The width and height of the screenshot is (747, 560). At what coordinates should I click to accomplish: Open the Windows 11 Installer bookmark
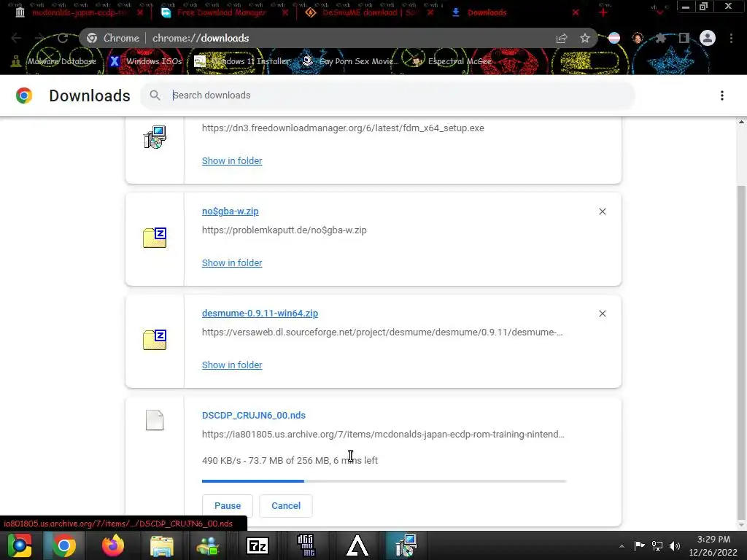click(x=242, y=61)
